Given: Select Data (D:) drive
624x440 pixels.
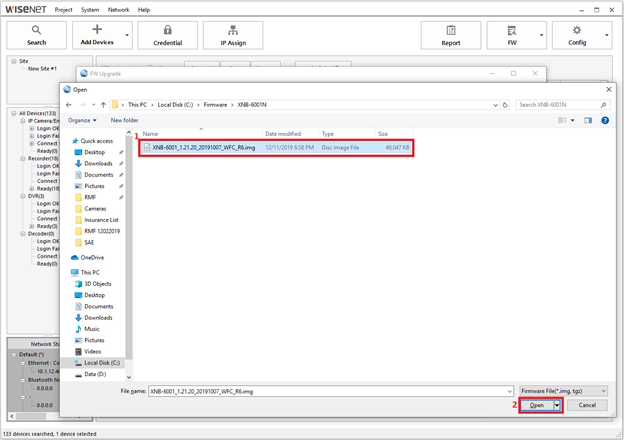Looking at the screenshot, I should click(95, 374).
